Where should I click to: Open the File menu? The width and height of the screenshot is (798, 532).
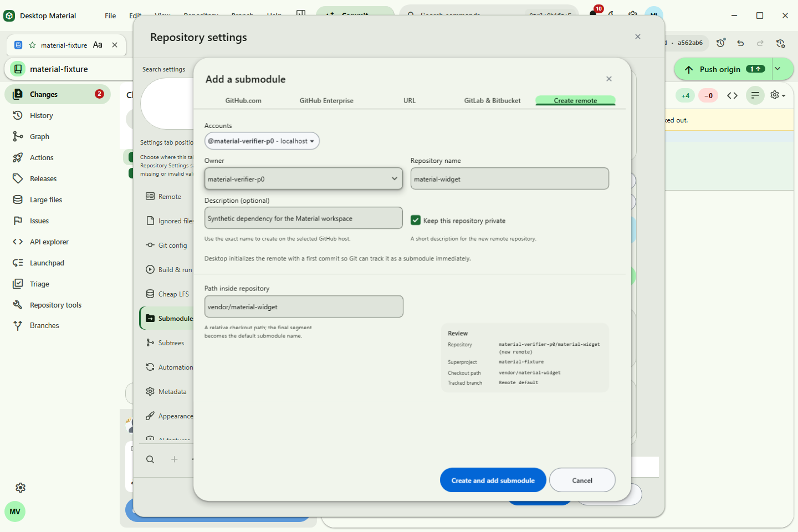pyautogui.click(x=110, y=16)
